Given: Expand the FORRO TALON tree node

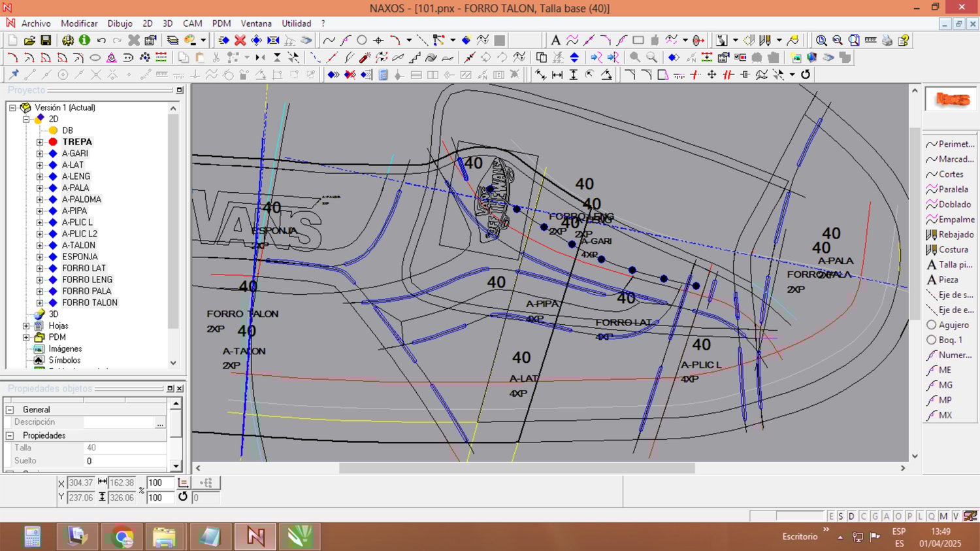Looking at the screenshot, I should coord(40,303).
